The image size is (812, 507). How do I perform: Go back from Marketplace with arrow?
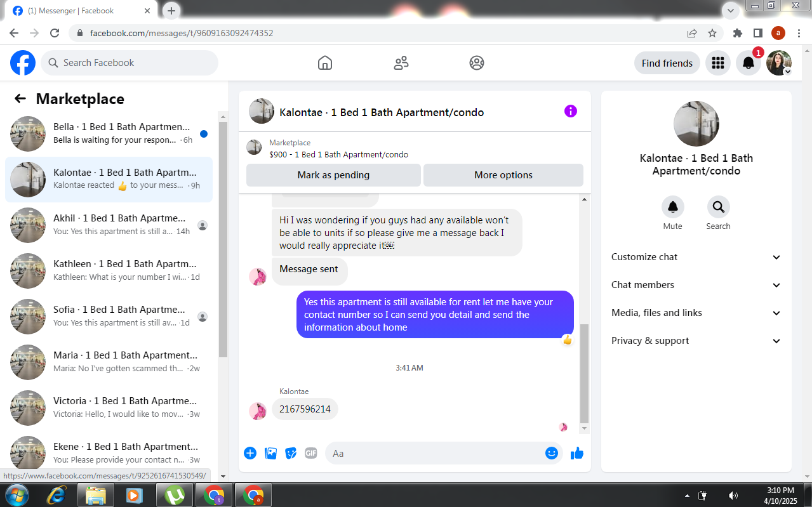(x=20, y=98)
